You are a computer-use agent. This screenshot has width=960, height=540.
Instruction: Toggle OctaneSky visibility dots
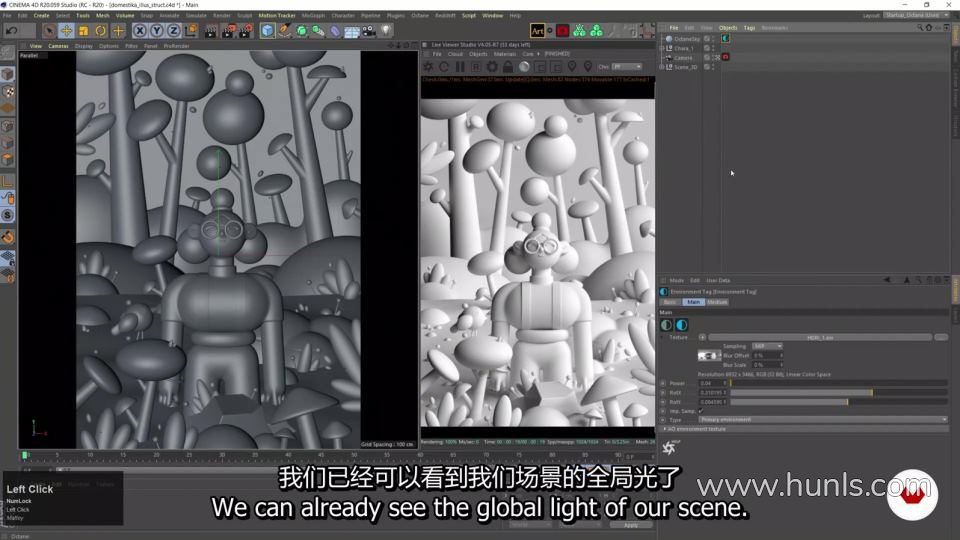[x=713, y=39]
